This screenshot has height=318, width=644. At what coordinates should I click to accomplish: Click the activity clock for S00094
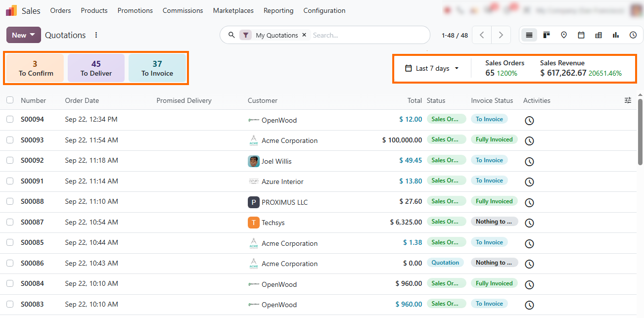[x=529, y=120]
